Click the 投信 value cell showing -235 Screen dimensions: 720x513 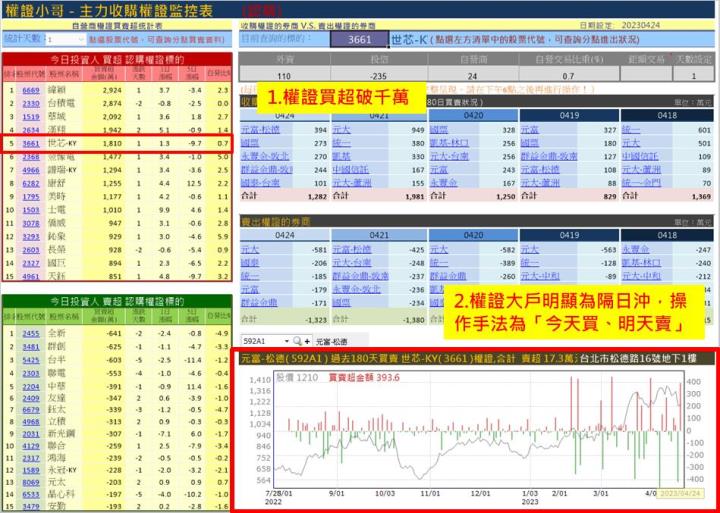[x=378, y=76]
